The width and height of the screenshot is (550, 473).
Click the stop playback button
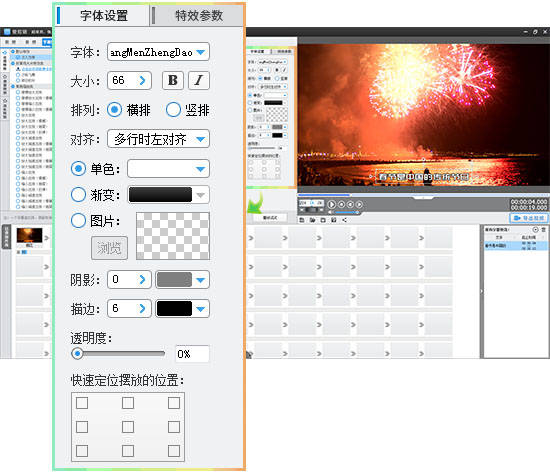[341, 204]
